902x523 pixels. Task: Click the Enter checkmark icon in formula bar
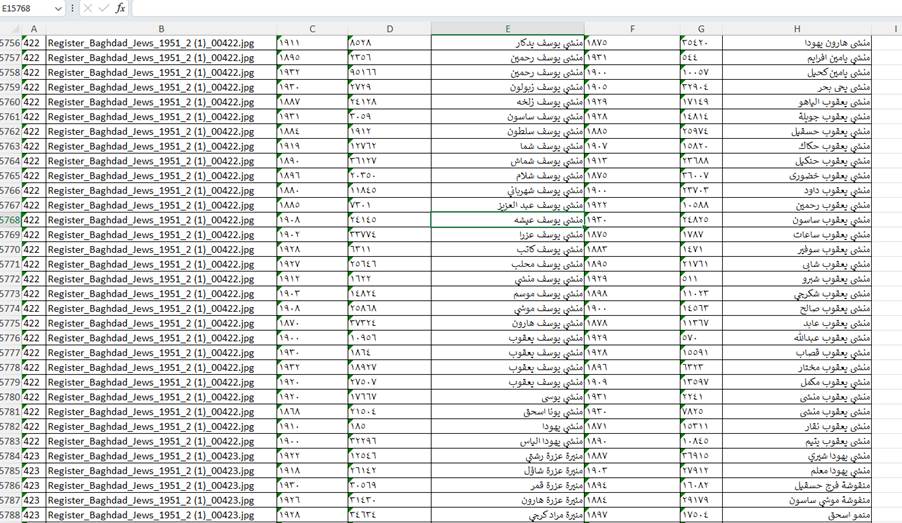[103, 8]
